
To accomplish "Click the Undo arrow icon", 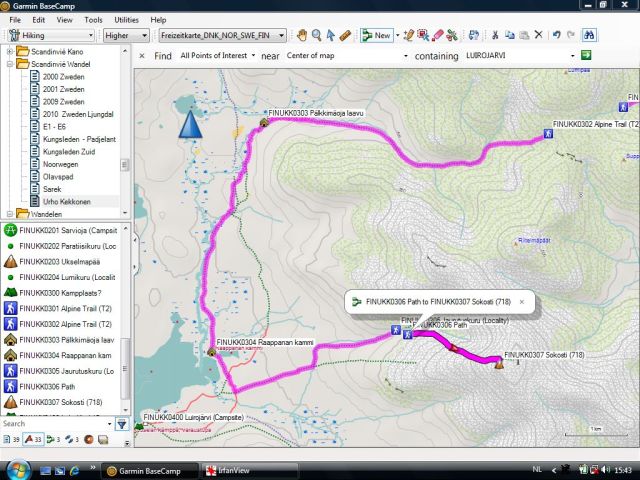I will pos(557,35).
